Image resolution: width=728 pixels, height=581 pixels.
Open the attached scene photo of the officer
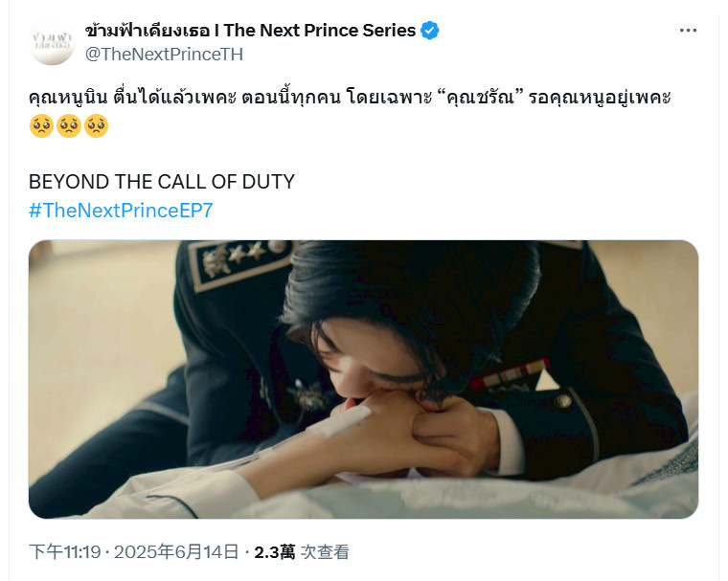coord(364,379)
